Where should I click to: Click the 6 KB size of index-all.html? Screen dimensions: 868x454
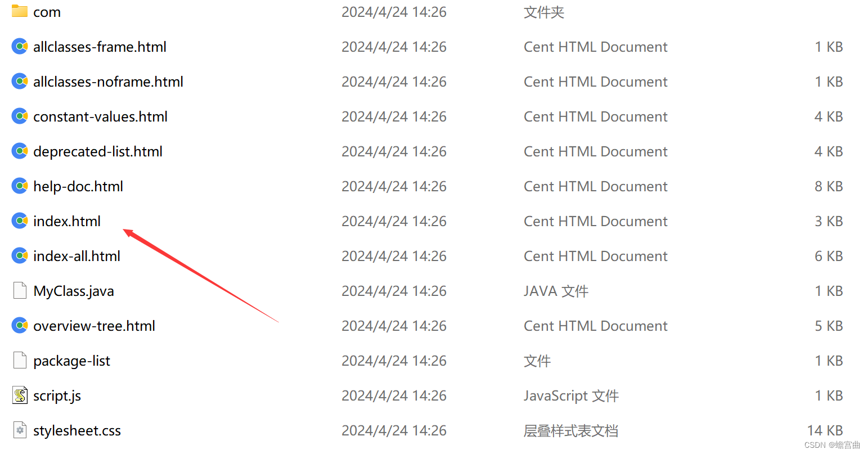pos(829,256)
